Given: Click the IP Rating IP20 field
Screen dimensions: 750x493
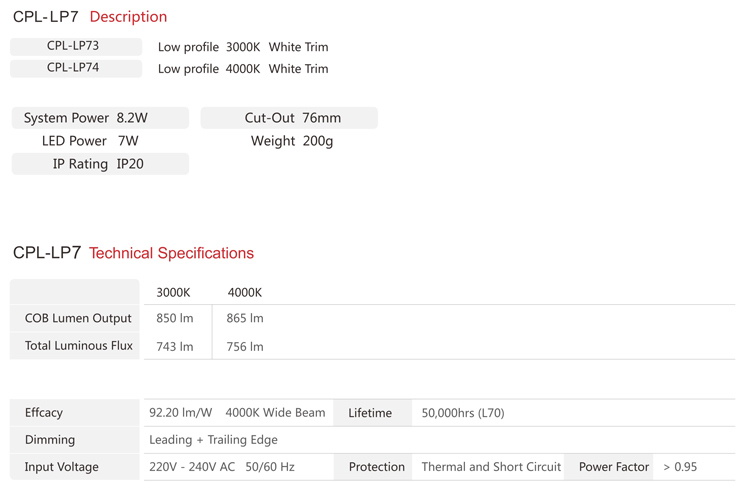Looking at the screenshot, I should coord(99,163).
